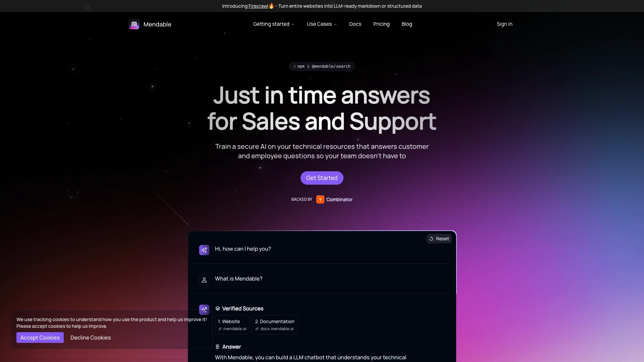Expand the Use Cases dropdown
The width and height of the screenshot is (644, 362).
click(x=322, y=24)
